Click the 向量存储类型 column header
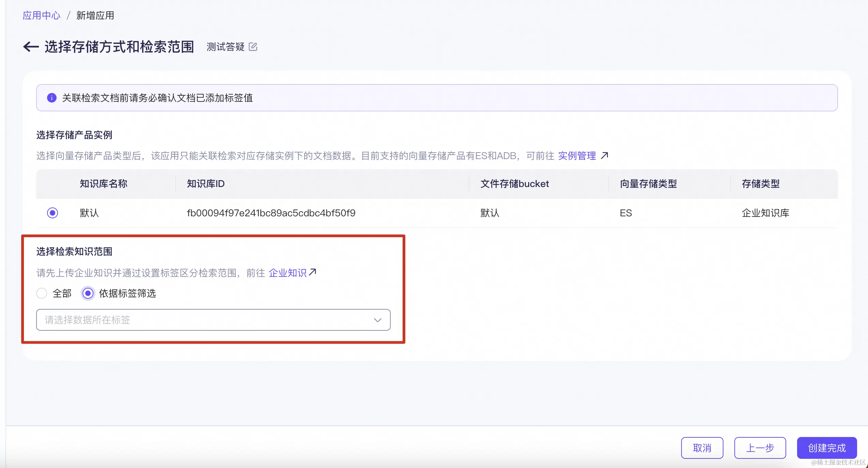The width and height of the screenshot is (868, 468). coord(648,184)
